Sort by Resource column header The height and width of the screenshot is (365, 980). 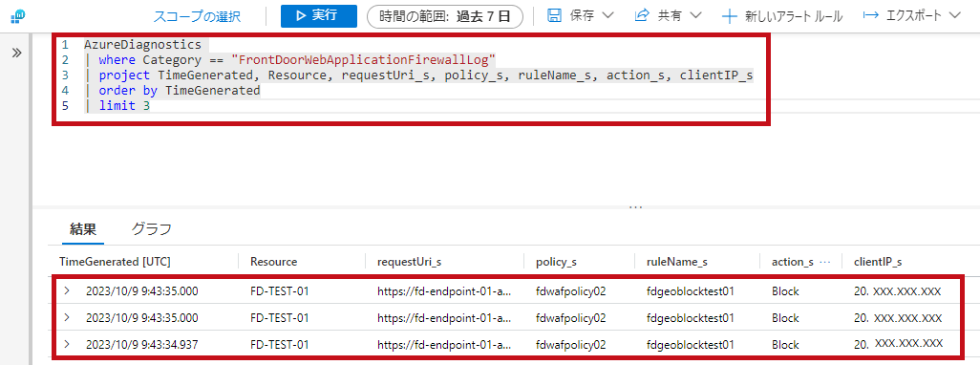[274, 262]
